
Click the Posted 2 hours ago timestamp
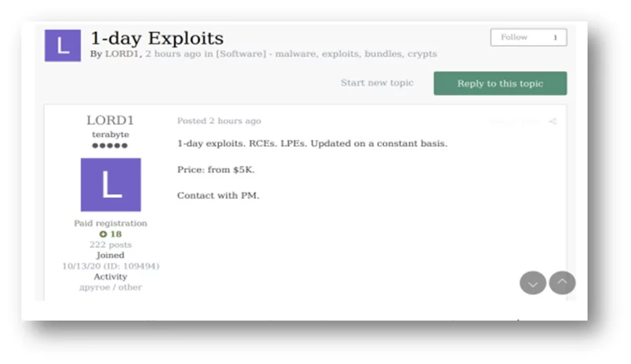pos(219,121)
